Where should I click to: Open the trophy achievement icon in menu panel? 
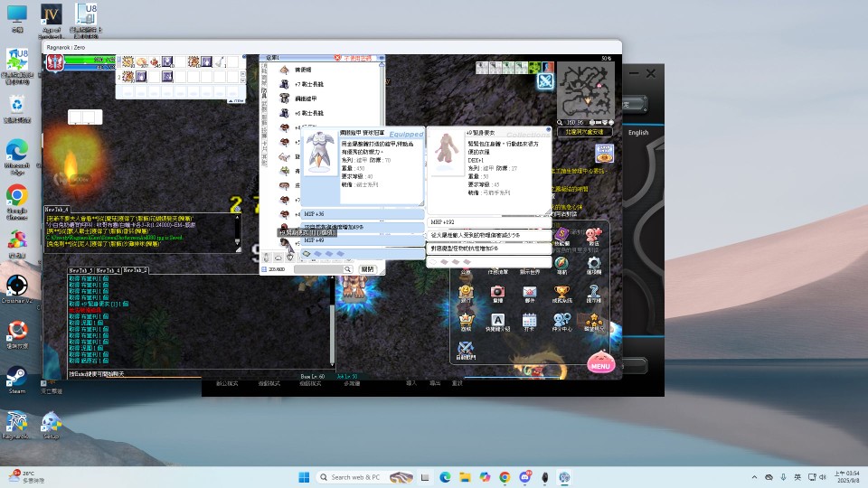coord(561,292)
